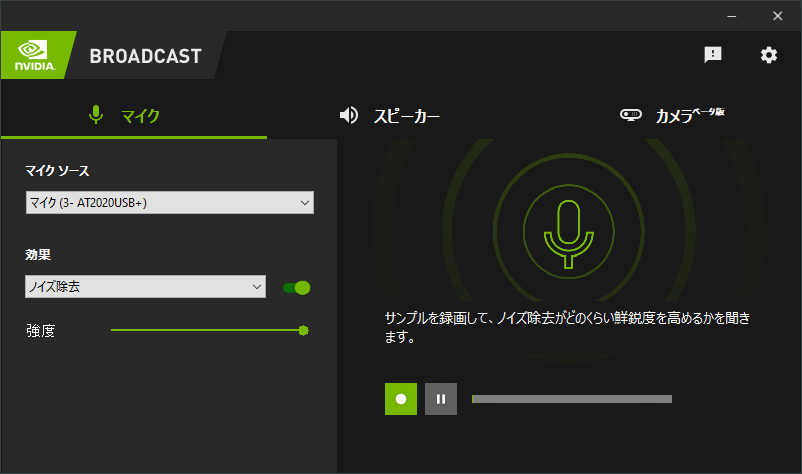Switch to the カメラ ベータ版 tab
802x474 pixels.
(x=672, y=115)
